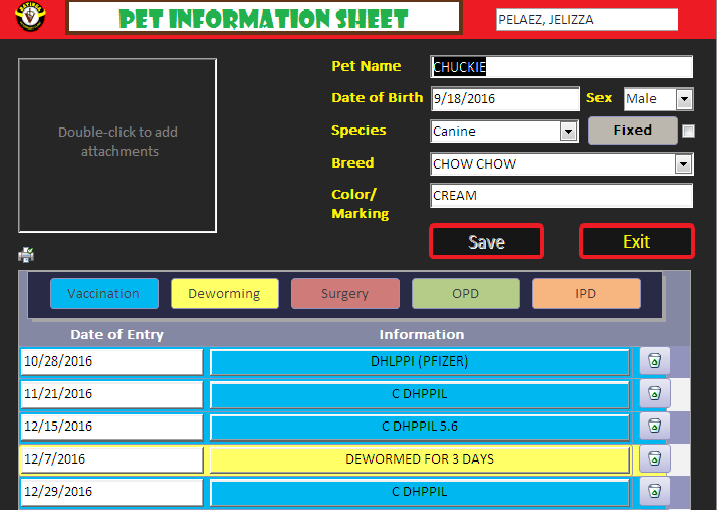Click the Pet Name field containing CHUCKIE
Screen dimensions: 717x510
pyautogui.click(x=561, y=67)
